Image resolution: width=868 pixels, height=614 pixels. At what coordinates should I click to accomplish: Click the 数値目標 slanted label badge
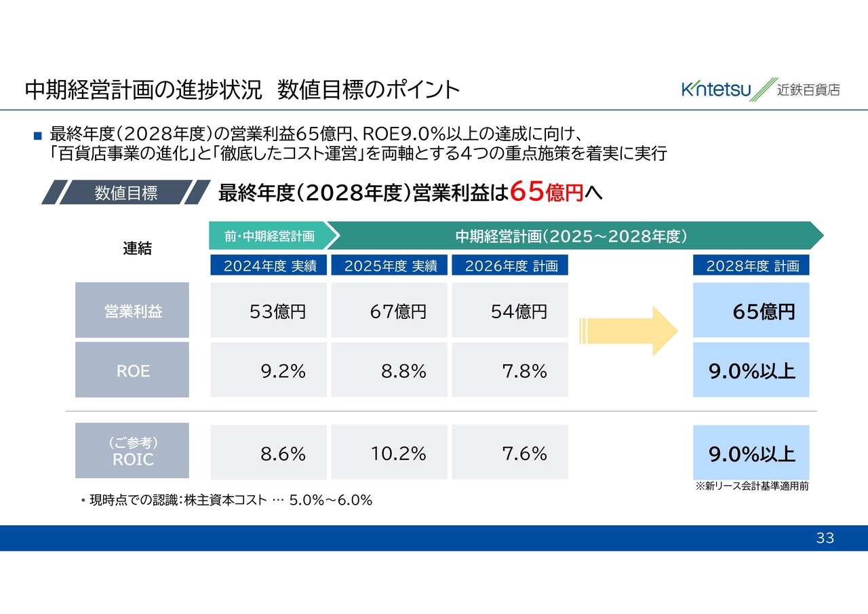point(126,193)
